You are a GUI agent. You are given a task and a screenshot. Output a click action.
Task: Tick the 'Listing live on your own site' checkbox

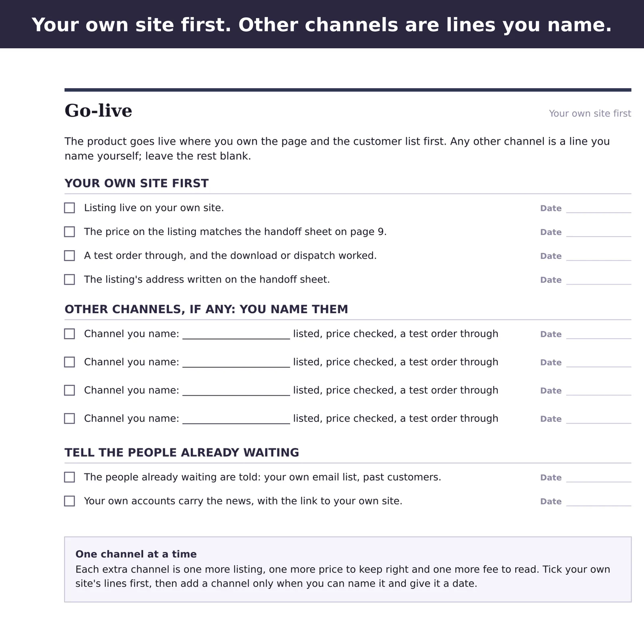[69, 208]
